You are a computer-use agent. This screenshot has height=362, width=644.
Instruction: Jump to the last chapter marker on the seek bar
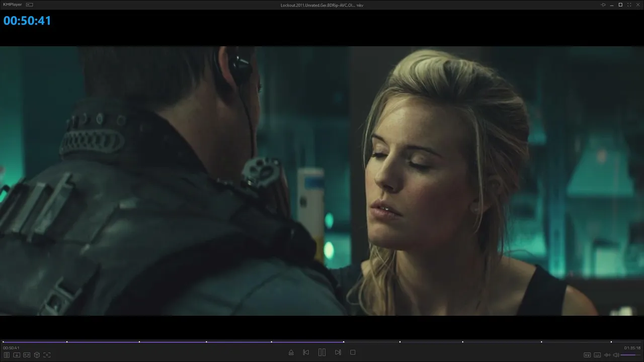pos(611,342)
